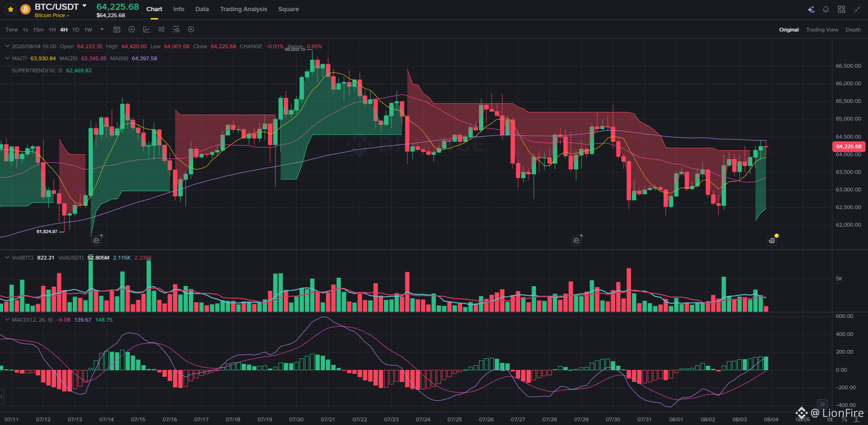Click the CHANGE -0.01% value

point(274,46)
